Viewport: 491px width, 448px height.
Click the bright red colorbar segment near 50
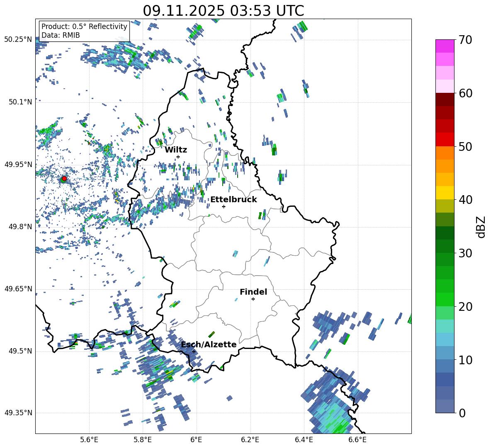(445, 140)
